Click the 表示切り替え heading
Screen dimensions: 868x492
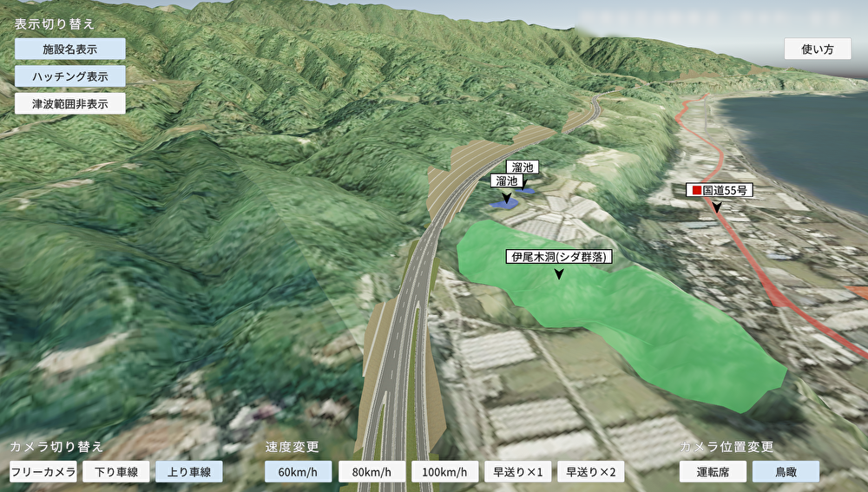click(54, 23)
